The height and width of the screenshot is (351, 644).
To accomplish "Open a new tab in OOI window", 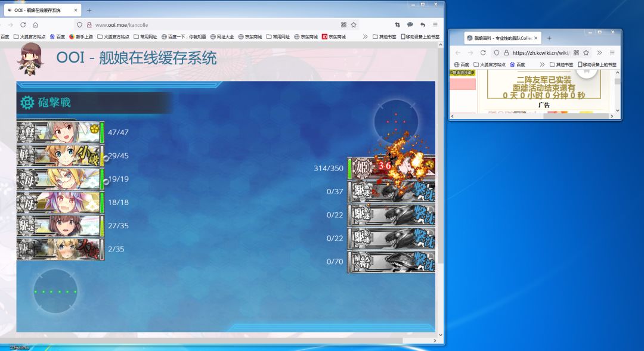I will [89, 10].
